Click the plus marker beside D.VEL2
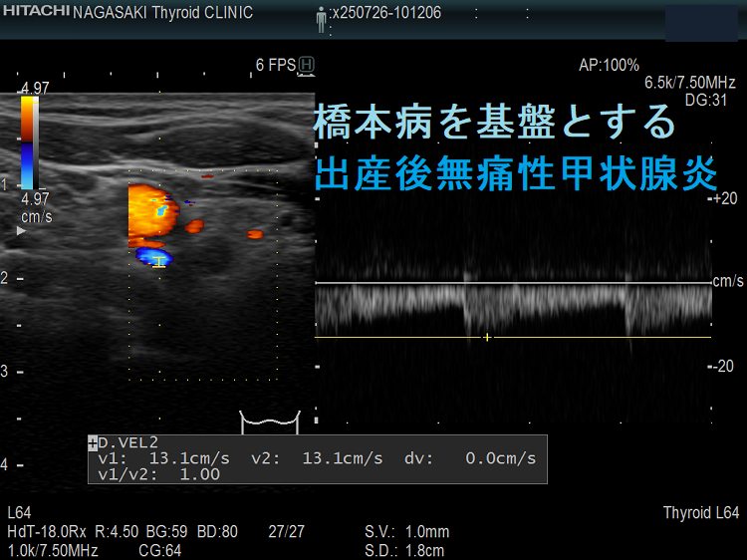747x560 pixels. [93, 442]
